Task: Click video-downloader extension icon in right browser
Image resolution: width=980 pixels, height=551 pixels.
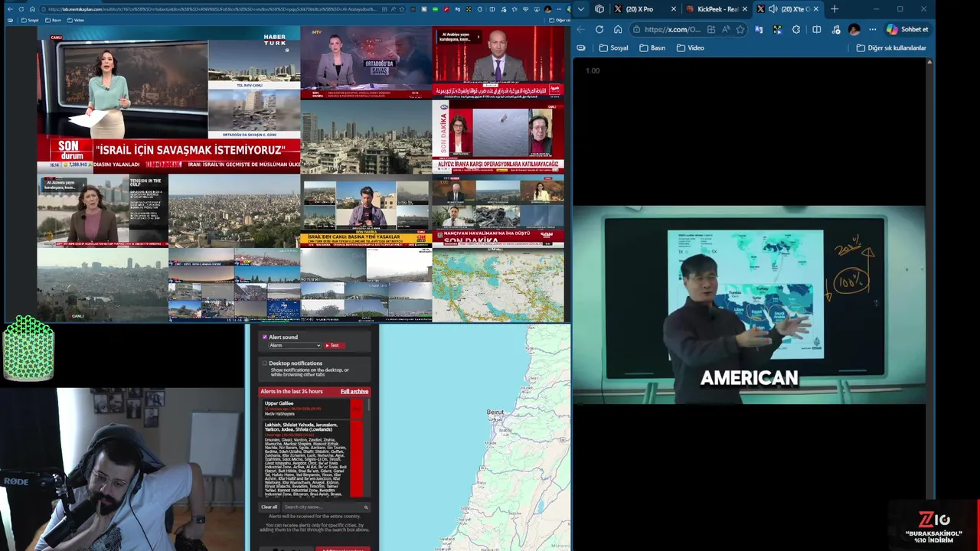Action: coord(777,29)
